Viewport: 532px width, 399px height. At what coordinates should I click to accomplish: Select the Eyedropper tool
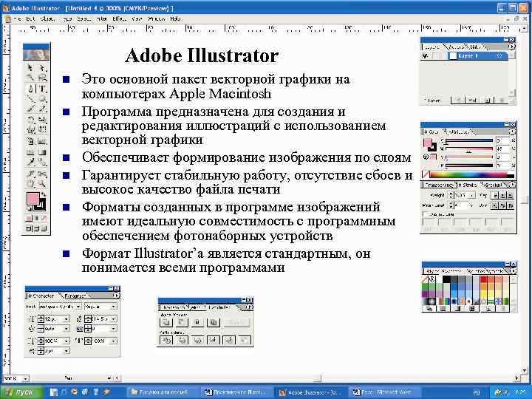[30, 163]
